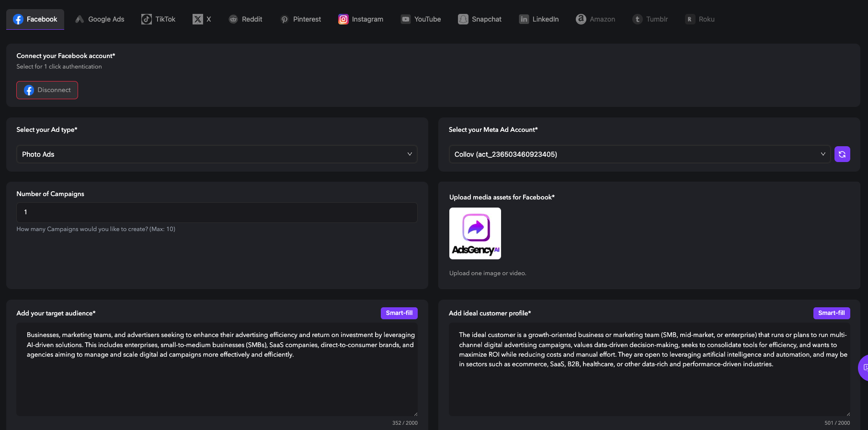Open the Tumblr tab

coord(650,19)
